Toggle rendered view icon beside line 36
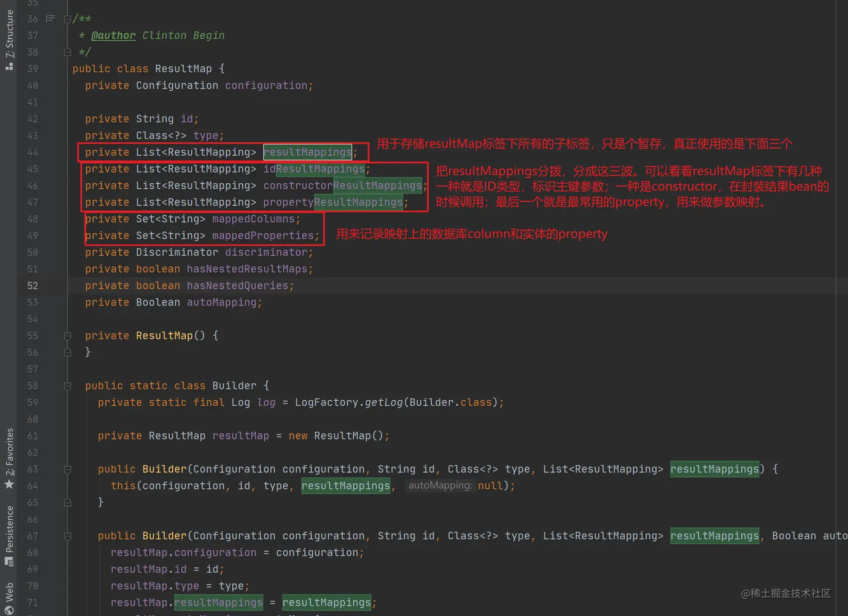Image resolution: width=848 pixels, height=616 pixels. (x=50, y=18)
